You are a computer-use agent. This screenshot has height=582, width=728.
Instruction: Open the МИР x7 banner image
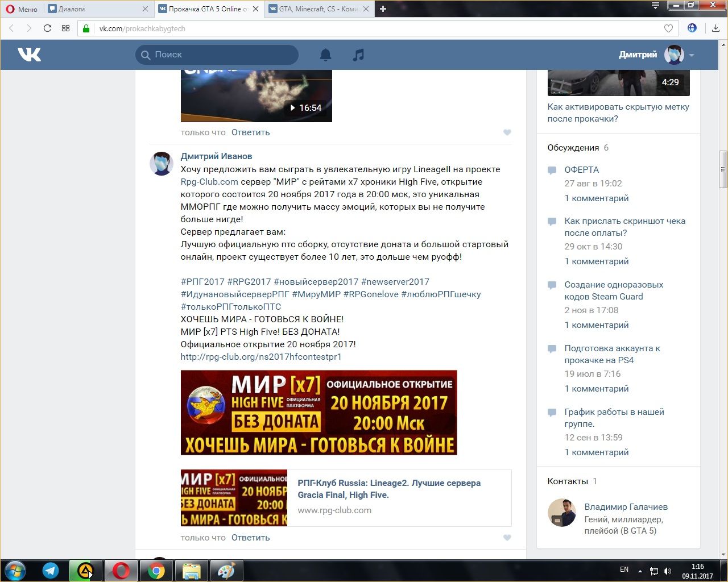click(318, 413)
